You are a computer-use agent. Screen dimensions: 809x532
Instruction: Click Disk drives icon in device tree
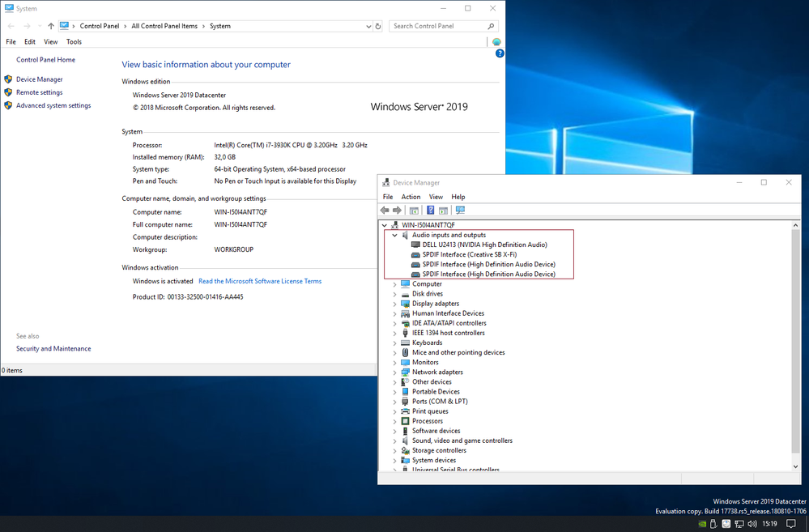click(x=406, y=294)
